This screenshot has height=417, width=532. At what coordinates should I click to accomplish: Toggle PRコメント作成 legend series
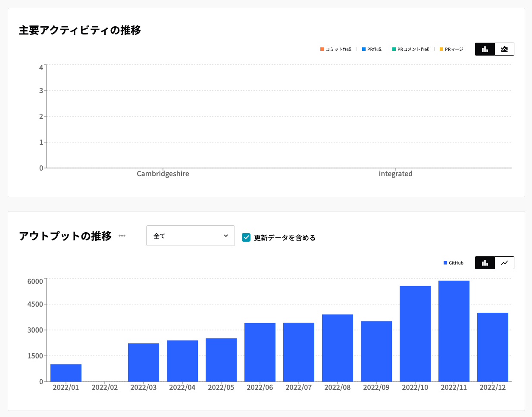coord(410,49)
